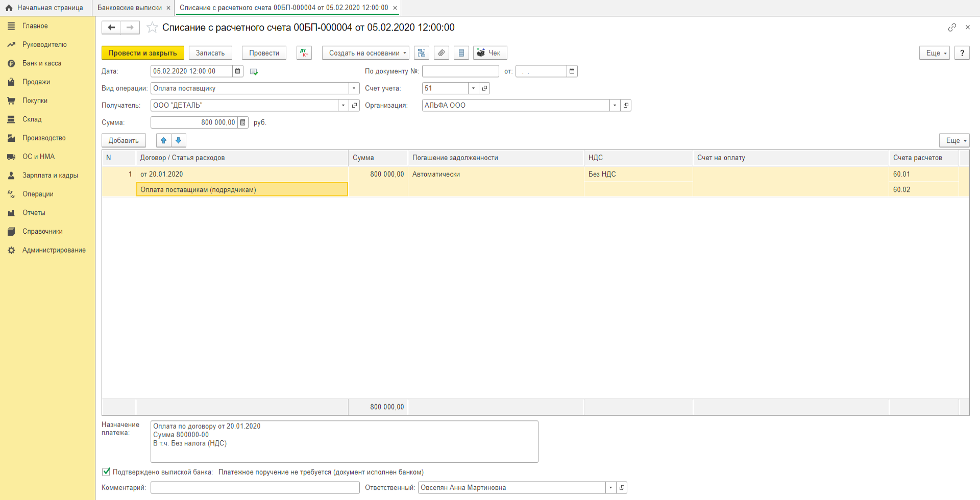Expand Вид операции dropdown
980x500 pixels.
coord(354,88)
